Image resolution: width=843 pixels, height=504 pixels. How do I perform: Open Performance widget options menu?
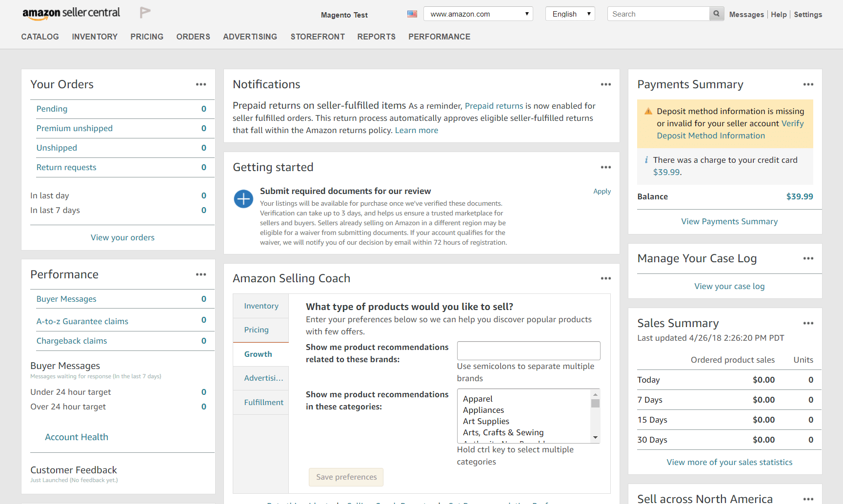(201, 274)
